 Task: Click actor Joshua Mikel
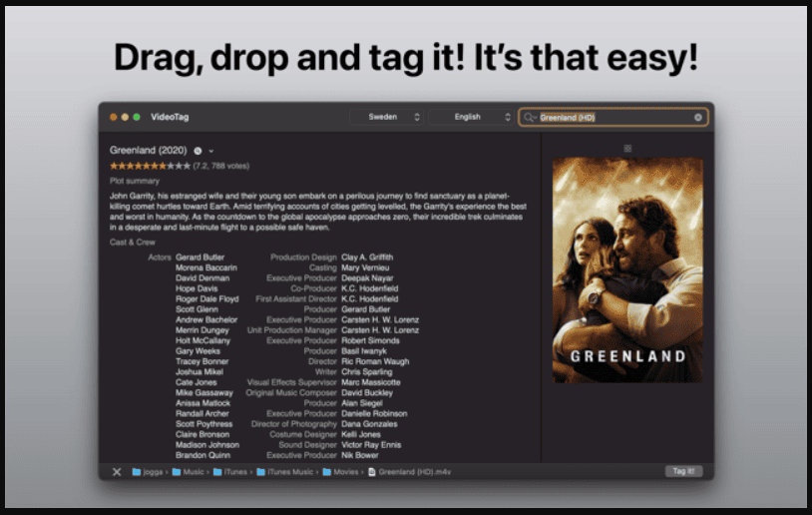(200, 371)
